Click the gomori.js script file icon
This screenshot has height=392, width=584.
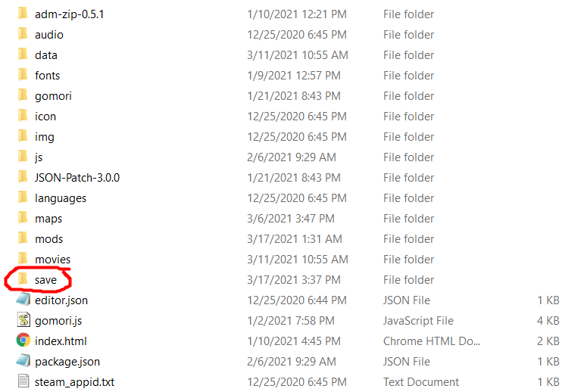click(23, 320)
